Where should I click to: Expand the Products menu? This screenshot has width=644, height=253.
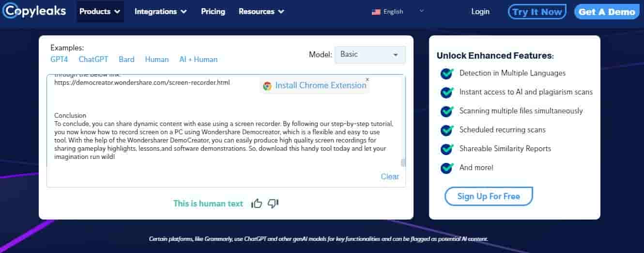tap(100, 12)
